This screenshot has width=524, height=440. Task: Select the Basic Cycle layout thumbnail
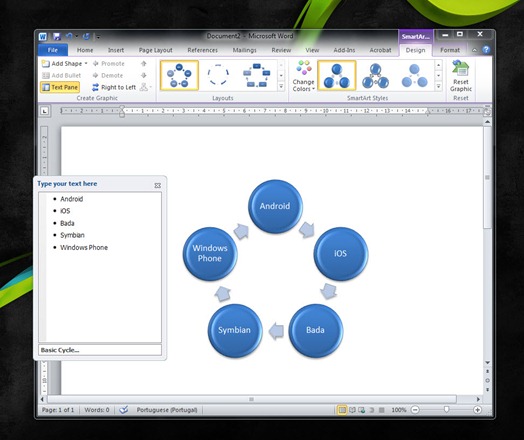(x=179, y=76)
